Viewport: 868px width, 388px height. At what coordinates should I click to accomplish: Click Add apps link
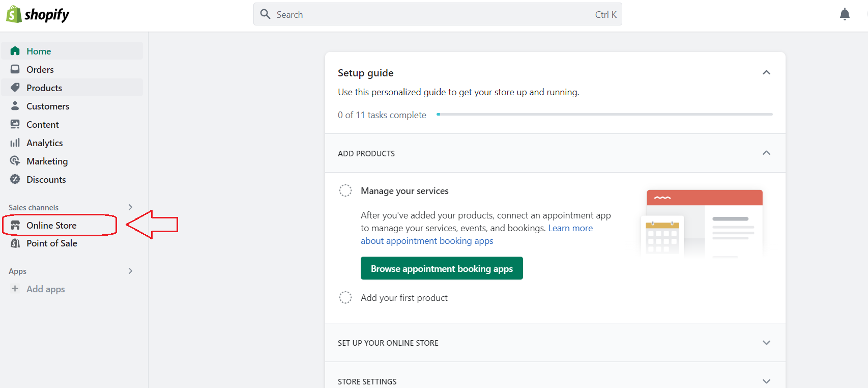[46, 289]
